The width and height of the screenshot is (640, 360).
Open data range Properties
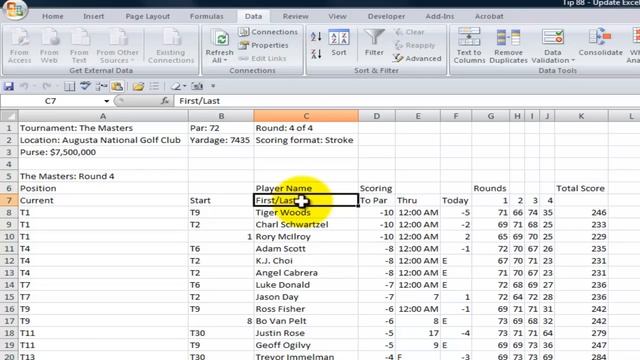click(264, 45)
